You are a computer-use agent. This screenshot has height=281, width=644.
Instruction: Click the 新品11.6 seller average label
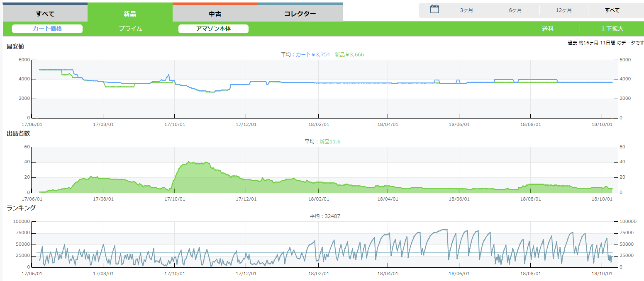coord(330,142)
